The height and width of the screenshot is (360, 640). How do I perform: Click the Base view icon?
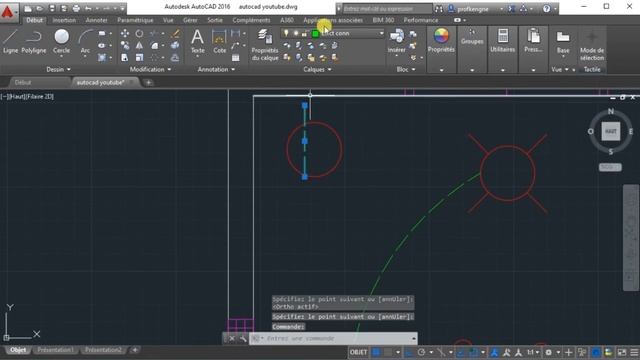point(563,42)
